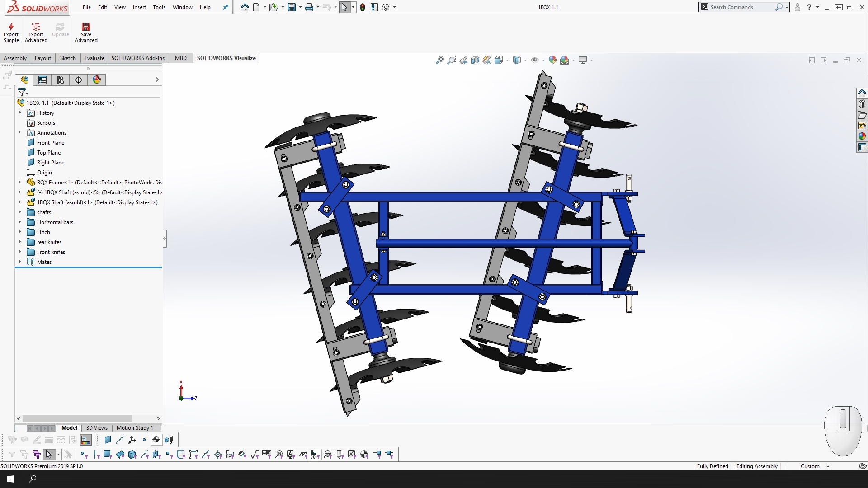Open the Hide/Show Items dropdown arrow

[x=543, y=60]
